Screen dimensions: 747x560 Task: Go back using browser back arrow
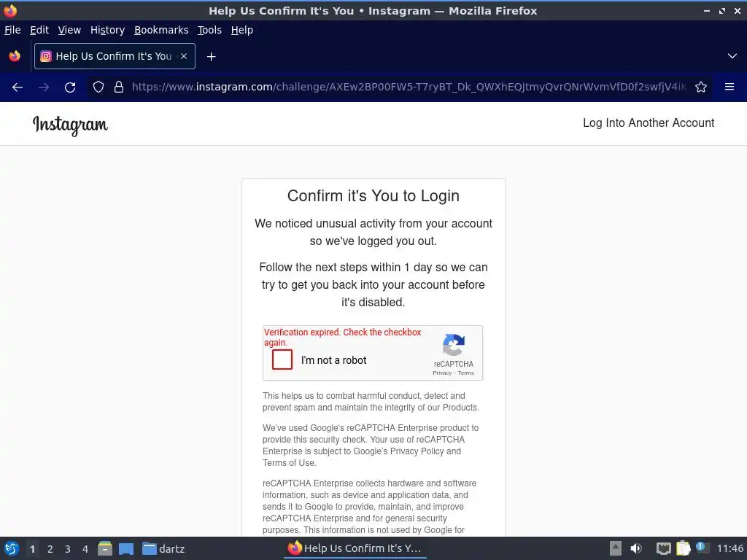[18, 87]
